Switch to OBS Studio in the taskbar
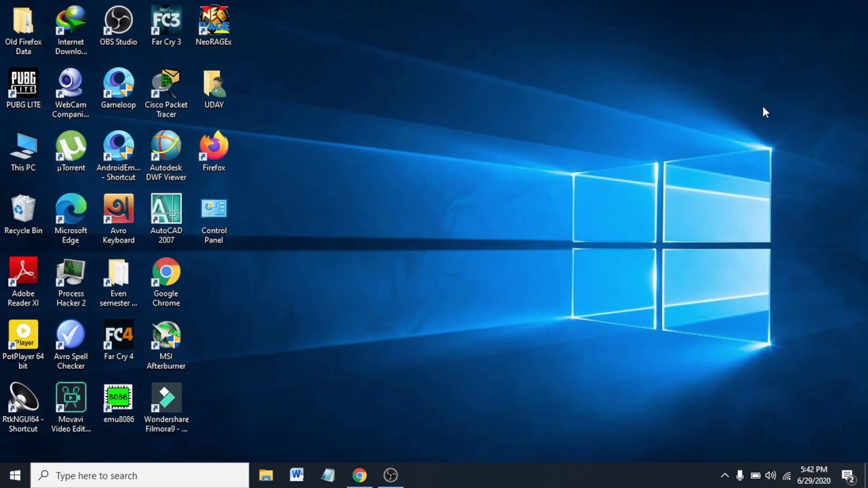 click(391, 475)
